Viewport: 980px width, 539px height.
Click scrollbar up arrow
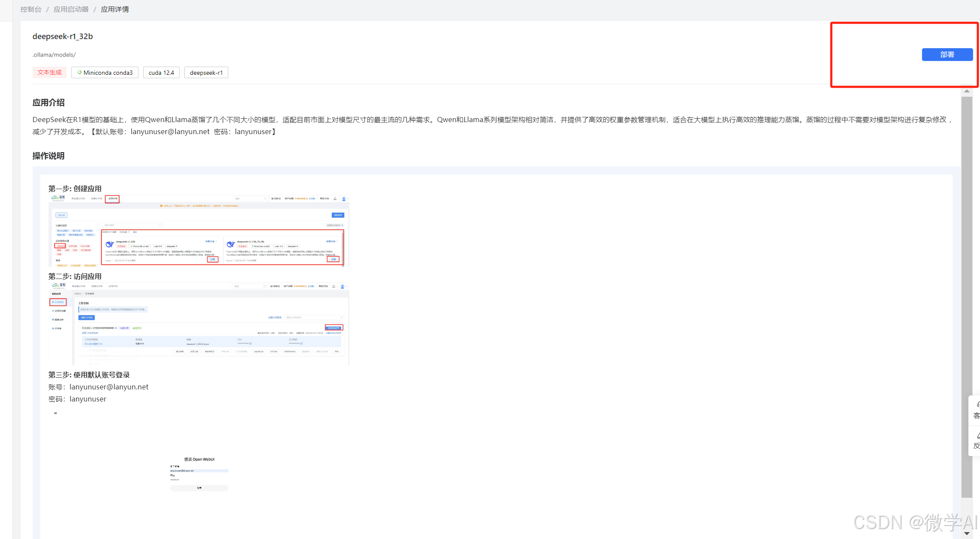[967, 91]
